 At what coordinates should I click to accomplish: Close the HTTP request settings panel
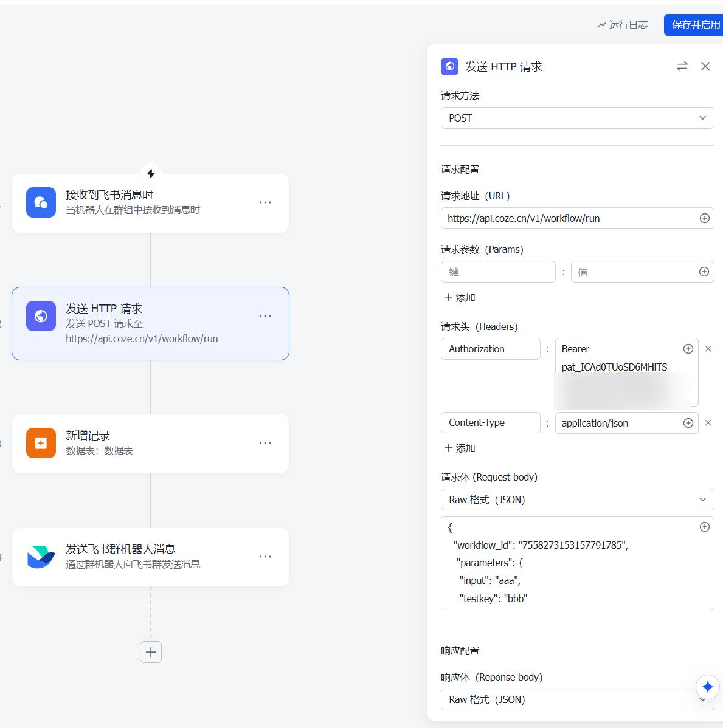point(705,66)
